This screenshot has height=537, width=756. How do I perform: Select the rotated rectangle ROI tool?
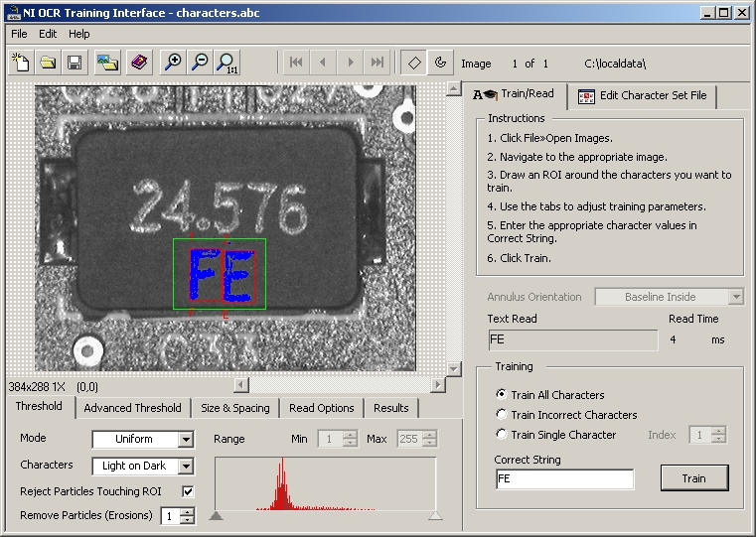pyautogui.click(x=414, y=63)
